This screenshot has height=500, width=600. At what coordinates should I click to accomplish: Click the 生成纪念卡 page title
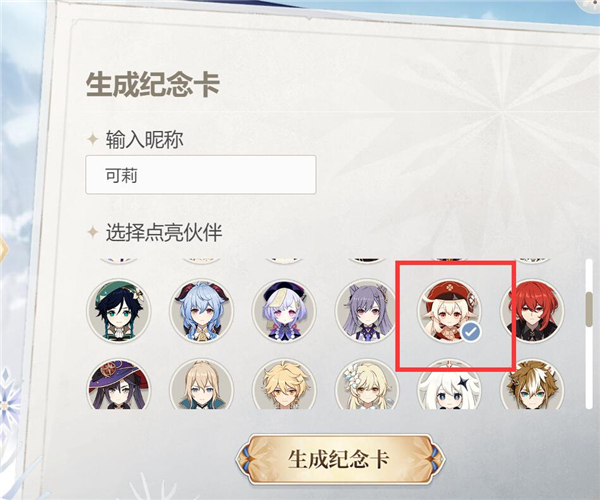pos(153,84)
